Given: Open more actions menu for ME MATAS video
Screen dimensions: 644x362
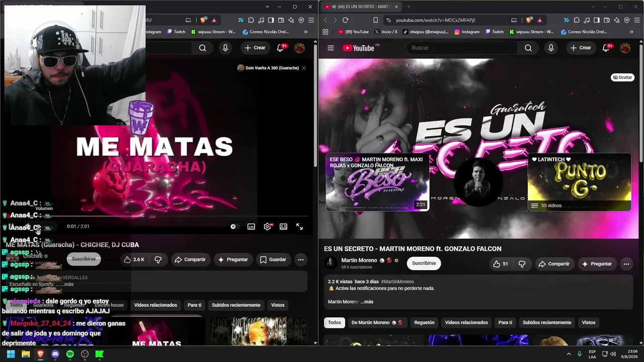Looking at the screenshot, I should point(300,259).
